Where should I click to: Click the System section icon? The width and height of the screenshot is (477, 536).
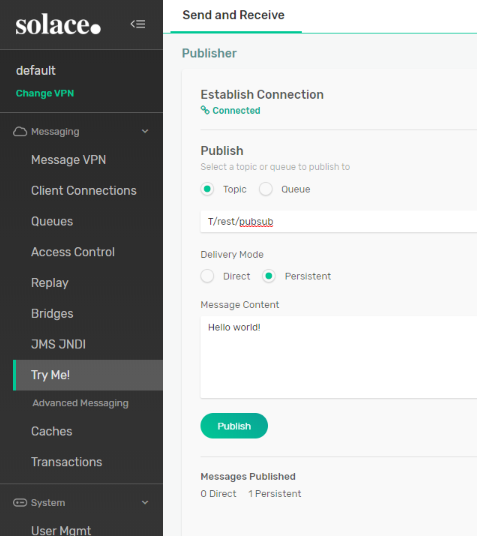point(20,502)
